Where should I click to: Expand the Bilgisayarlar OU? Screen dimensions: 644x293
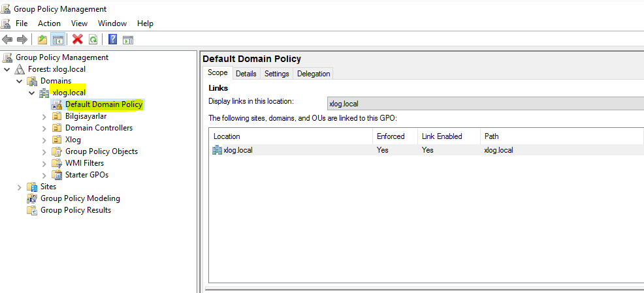[44, 117]
